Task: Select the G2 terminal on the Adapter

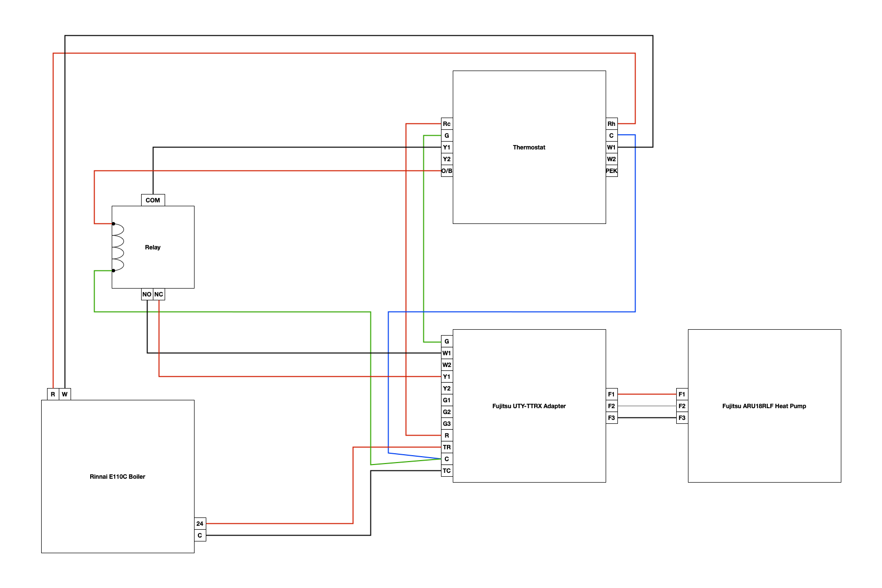Action: coord(447,412)
